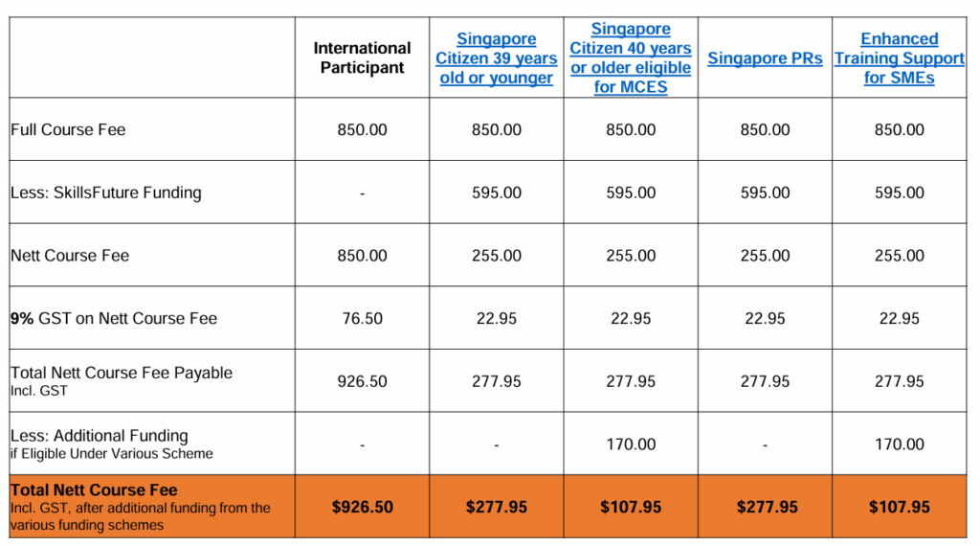Click the $277.95 total under Singapore PRs
Screen dimensions: 980x546
click(765, 507)
